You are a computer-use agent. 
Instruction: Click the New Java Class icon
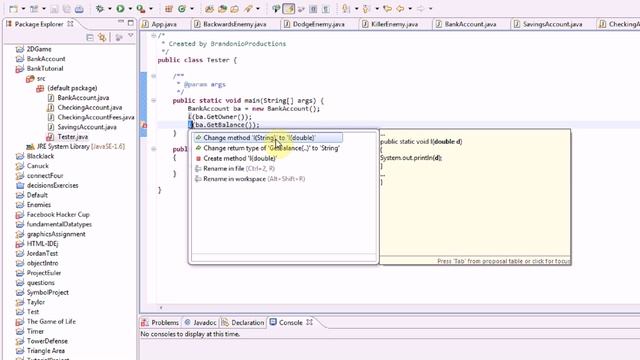point(182,8)
